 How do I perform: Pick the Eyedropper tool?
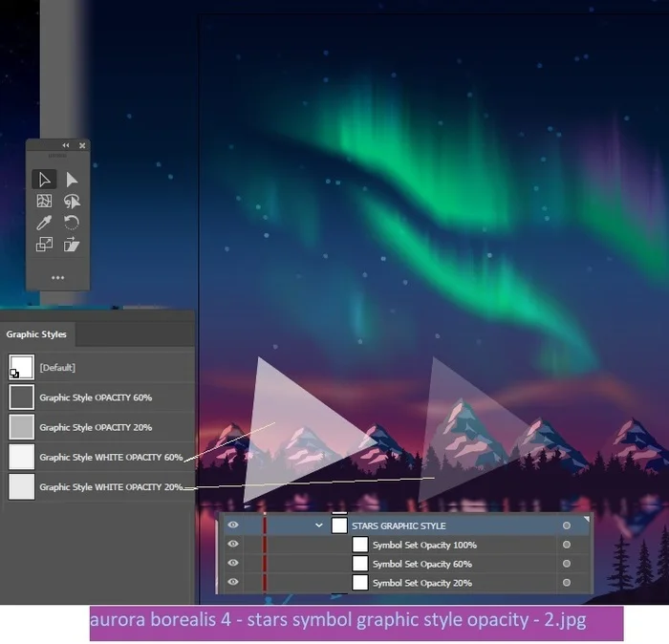pyautogui.click(x=44, y=223)
